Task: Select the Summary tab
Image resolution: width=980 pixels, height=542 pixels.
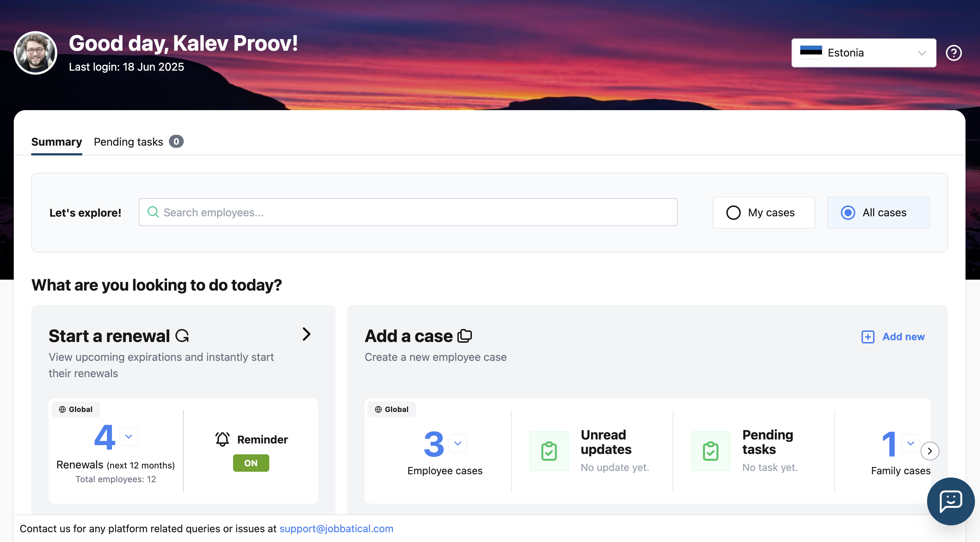Action: 56,142
